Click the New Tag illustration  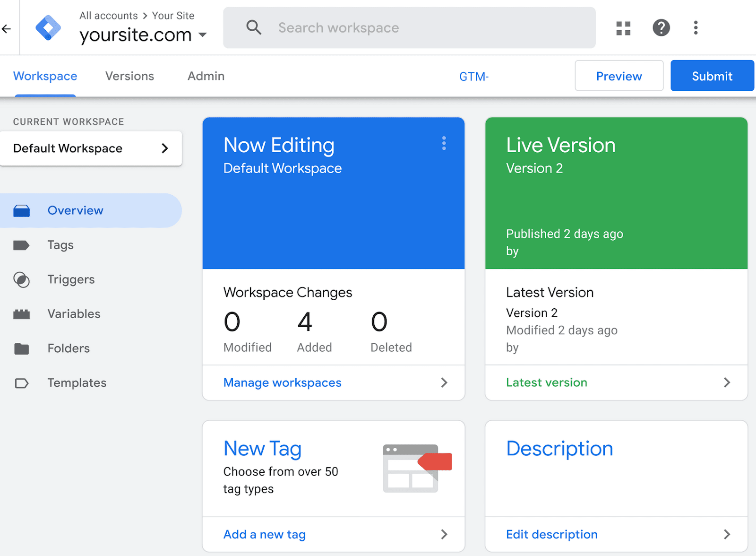(417, 468)
